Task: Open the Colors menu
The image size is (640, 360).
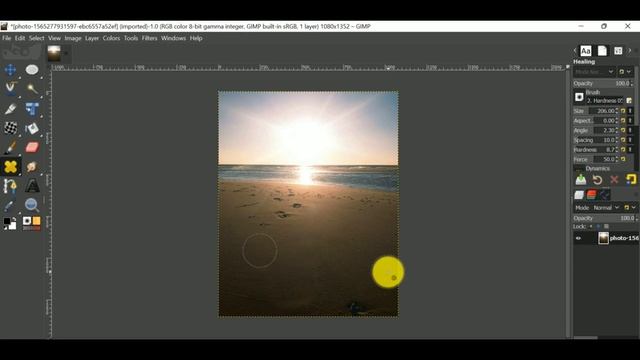Action: [111, 38]
